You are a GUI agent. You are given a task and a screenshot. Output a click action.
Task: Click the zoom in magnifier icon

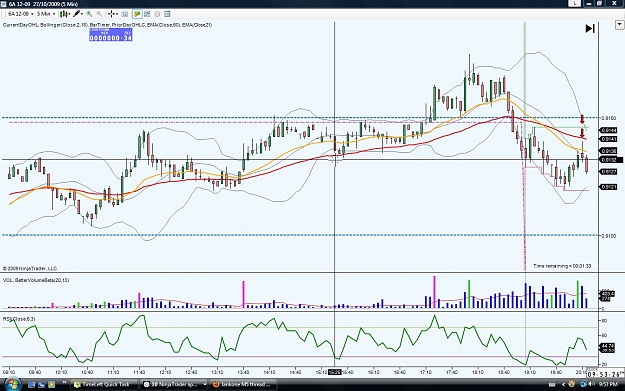[89, 14]
